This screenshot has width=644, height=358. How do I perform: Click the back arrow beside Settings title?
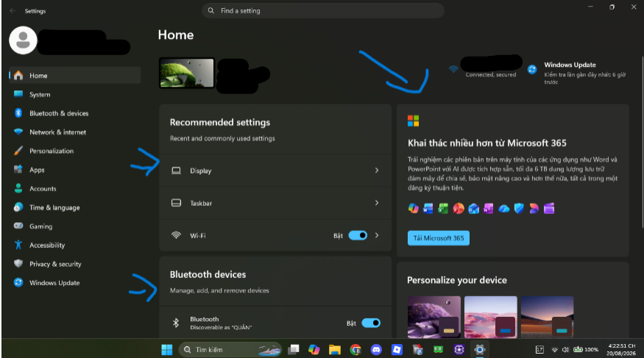13,11
